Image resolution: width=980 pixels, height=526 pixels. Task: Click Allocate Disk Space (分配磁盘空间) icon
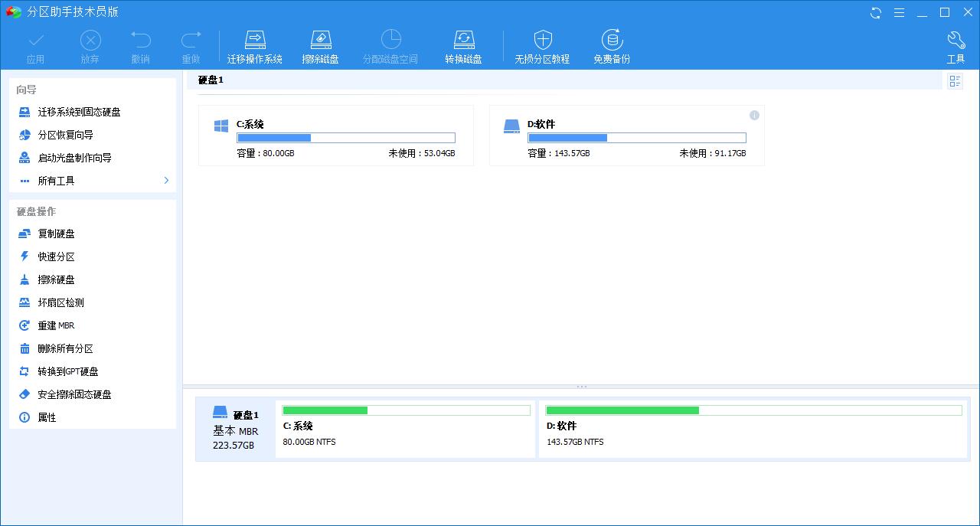point(390,40)
